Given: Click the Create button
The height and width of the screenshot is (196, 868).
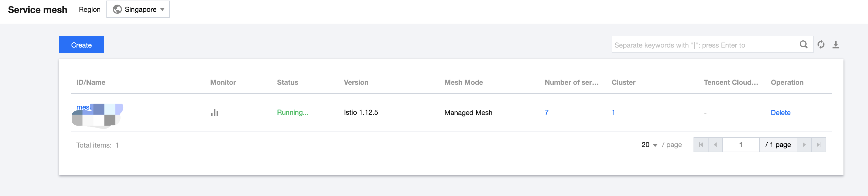Looking at the screenshot, I should coord(81,45).
